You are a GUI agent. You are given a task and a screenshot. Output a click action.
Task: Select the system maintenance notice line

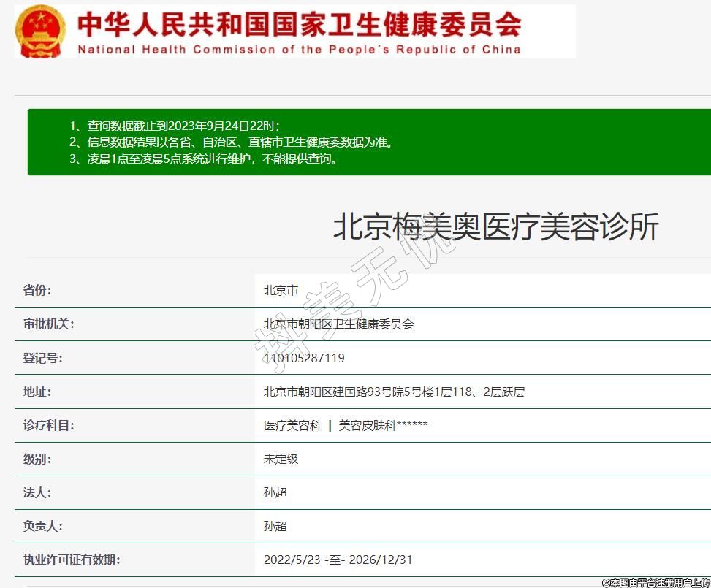click(x=205, y=159)
